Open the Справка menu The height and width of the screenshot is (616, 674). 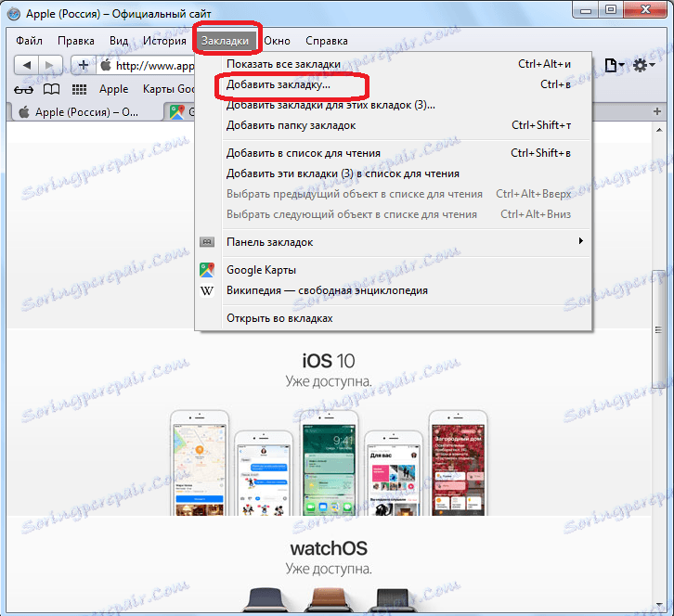pos(327,41)
